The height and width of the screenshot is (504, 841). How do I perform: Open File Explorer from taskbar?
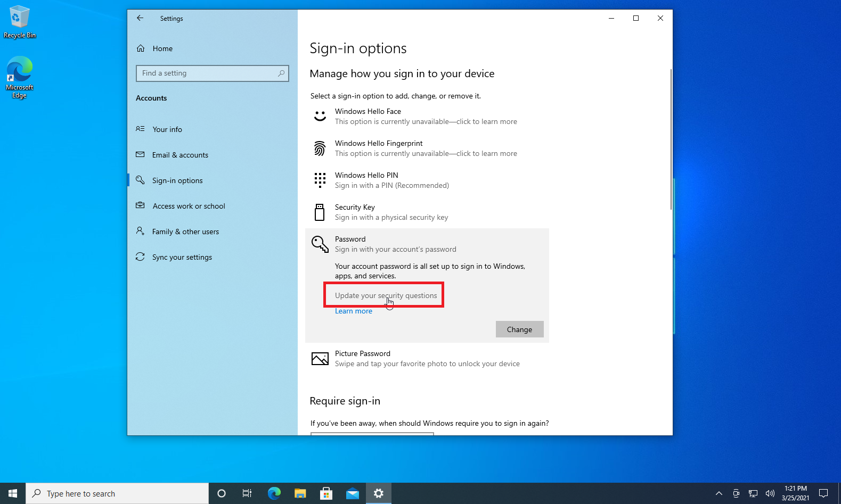[300, 493]
